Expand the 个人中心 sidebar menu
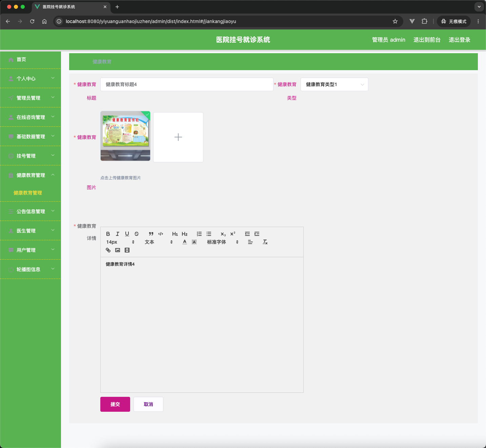 click(31, 78)
